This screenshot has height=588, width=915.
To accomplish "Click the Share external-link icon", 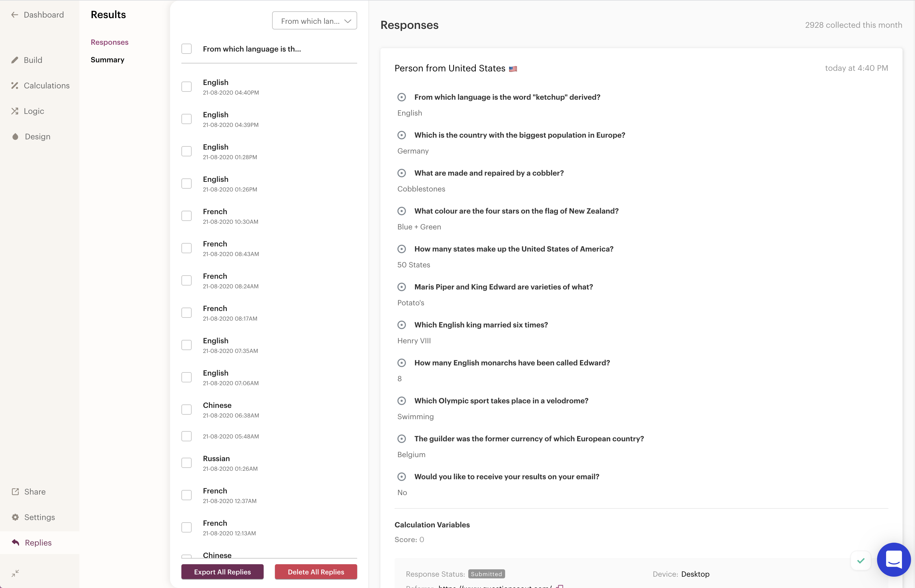I will pos(15,492).
